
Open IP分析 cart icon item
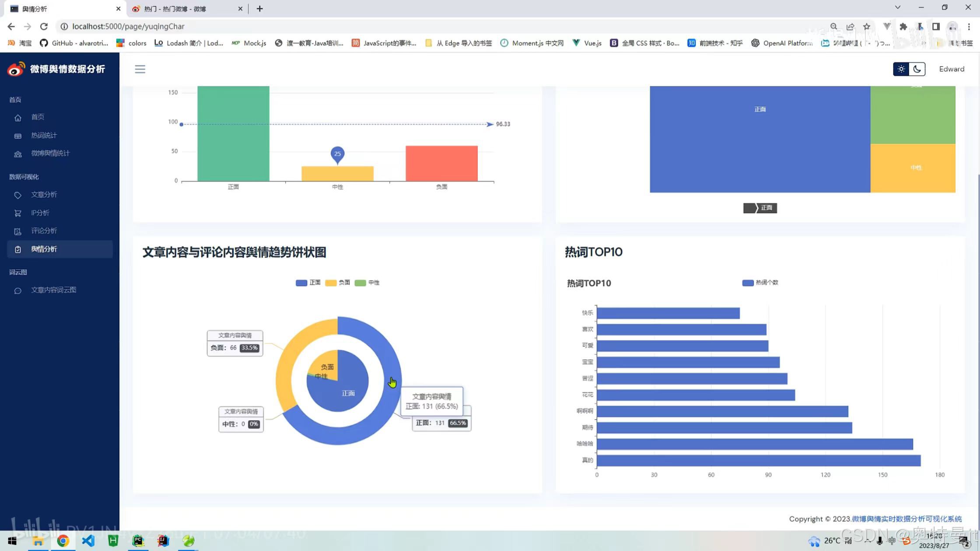pos(18,213)
